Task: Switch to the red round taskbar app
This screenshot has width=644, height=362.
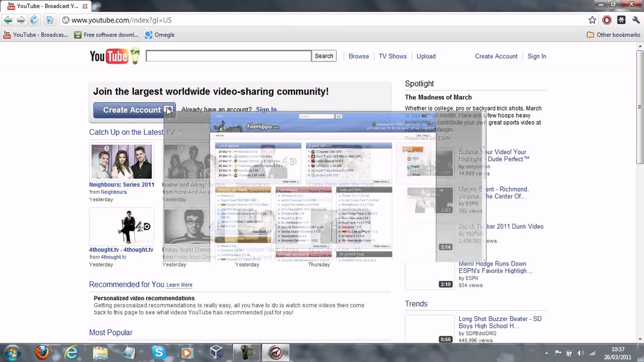Action: [x=275, y=352]
